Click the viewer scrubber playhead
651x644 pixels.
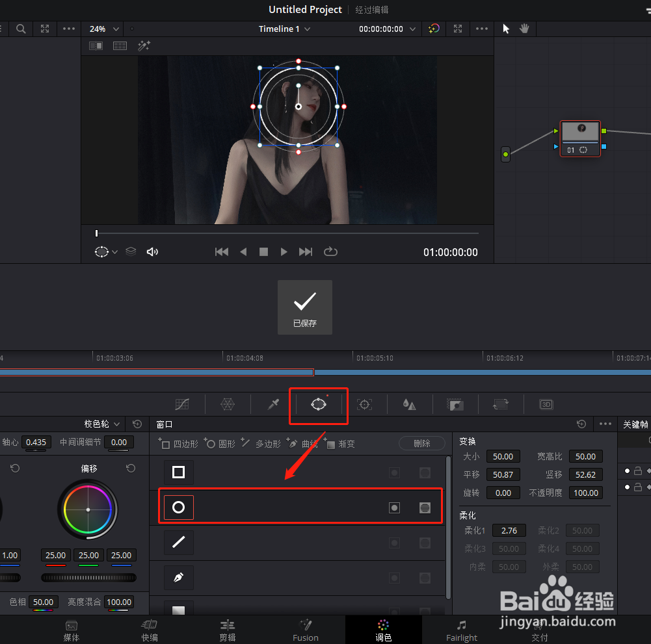pos(96,233)
